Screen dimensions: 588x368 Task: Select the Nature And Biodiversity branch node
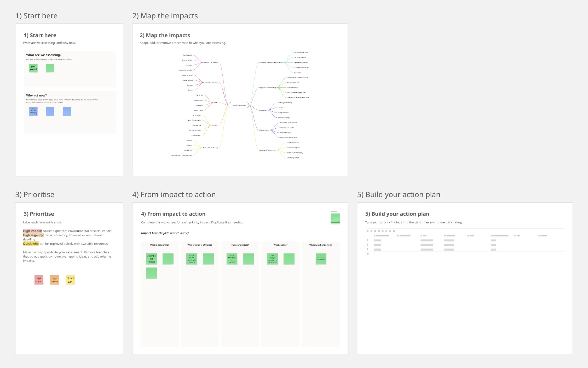coord(211,148)
